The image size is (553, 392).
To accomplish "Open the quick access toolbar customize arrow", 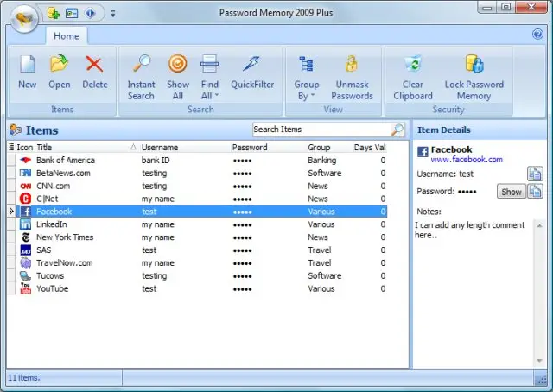I will 113,14.
